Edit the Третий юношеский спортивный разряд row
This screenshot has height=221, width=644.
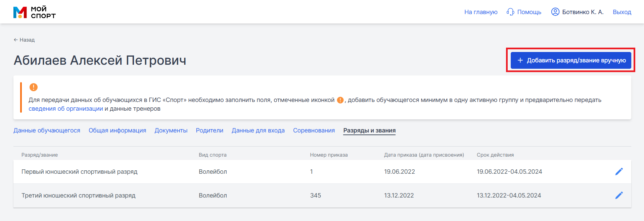click(619, 196)
